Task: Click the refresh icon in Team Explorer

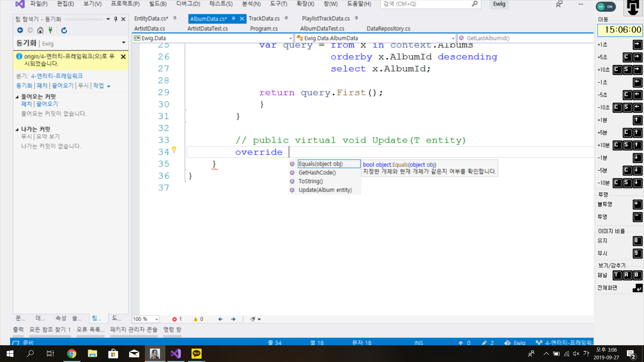Action: point(64,30)
